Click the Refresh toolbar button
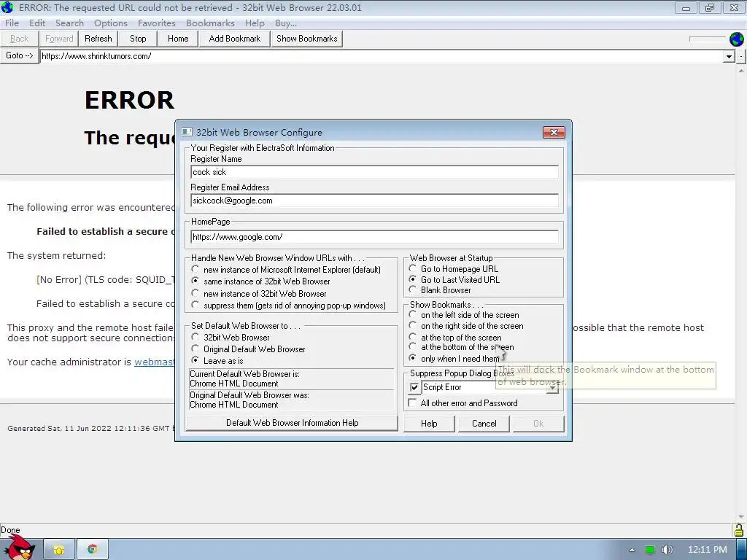 pos(98,39)
